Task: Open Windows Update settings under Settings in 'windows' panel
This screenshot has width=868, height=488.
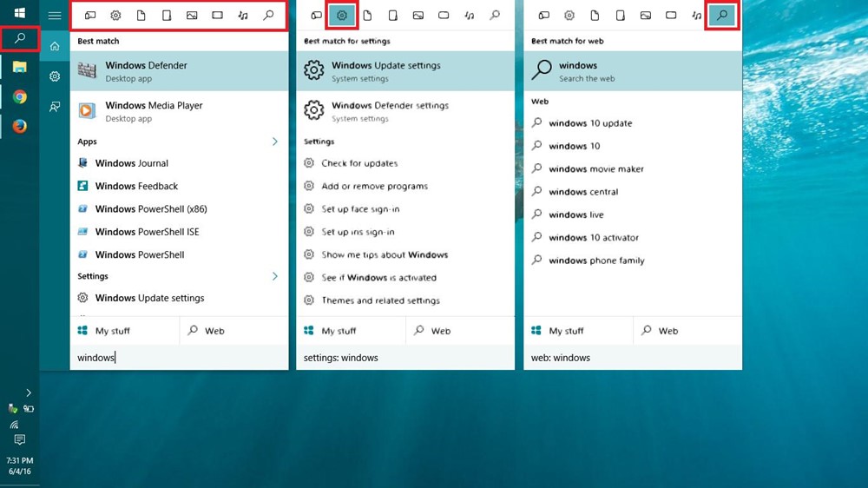Action: pyautogui.click(x=180, y=298)
